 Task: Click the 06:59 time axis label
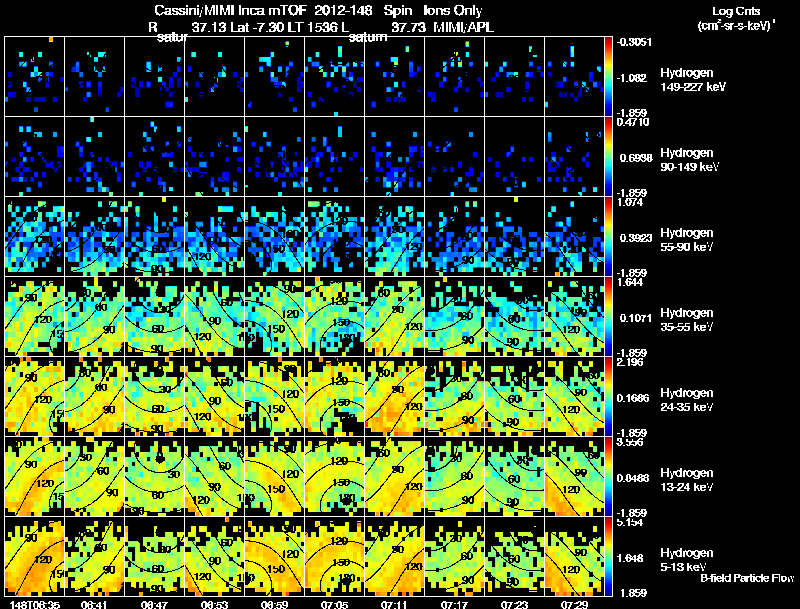[274, 604]
